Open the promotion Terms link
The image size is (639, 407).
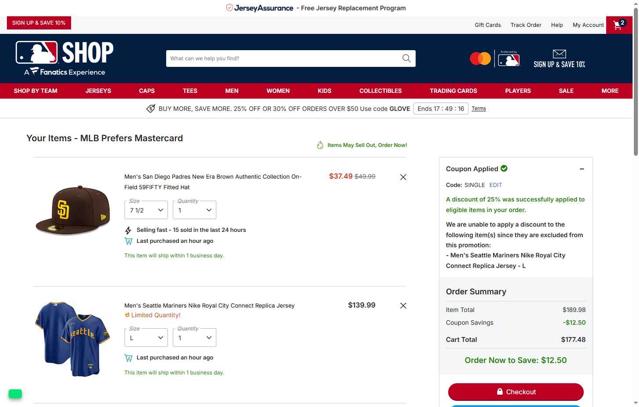pos(479,109)
